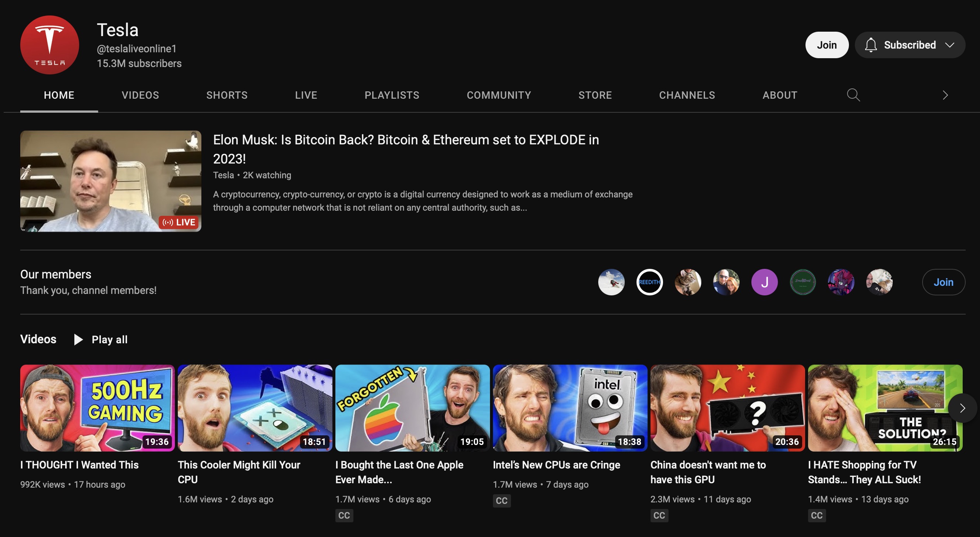Open the dark green circle member avatar
The image size is (980, 537).
803,282
